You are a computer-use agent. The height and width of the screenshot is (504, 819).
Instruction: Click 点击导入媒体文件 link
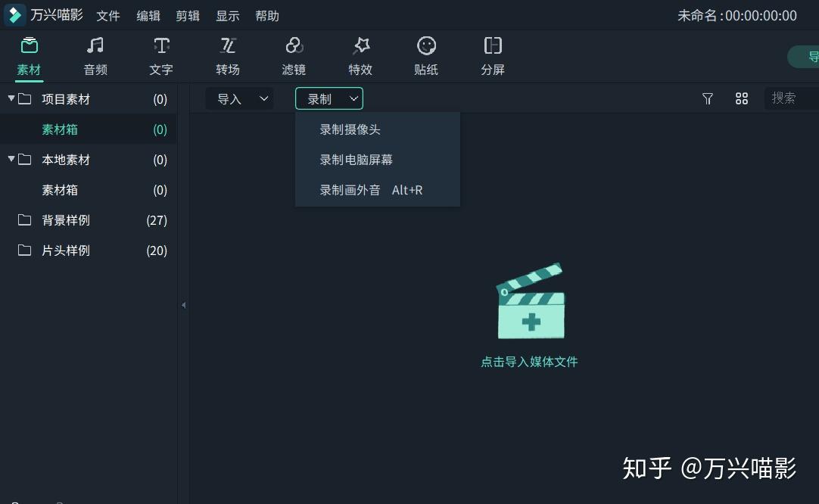click(529, 362)
